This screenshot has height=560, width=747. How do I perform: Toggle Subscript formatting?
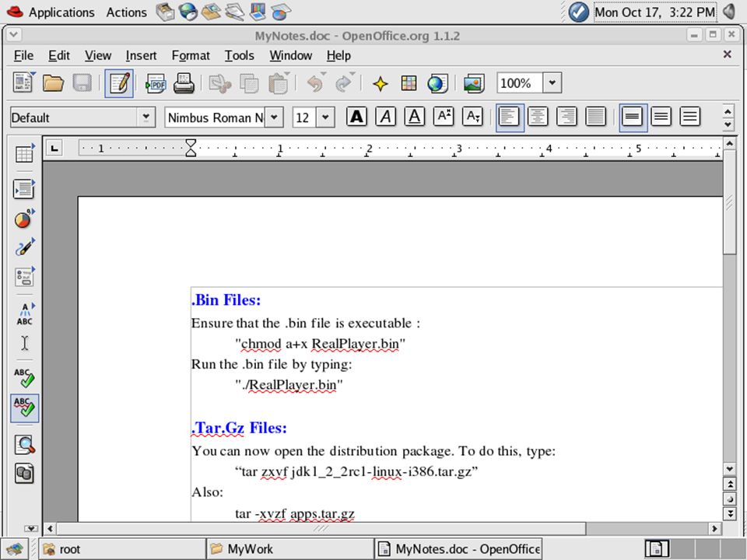472,117
